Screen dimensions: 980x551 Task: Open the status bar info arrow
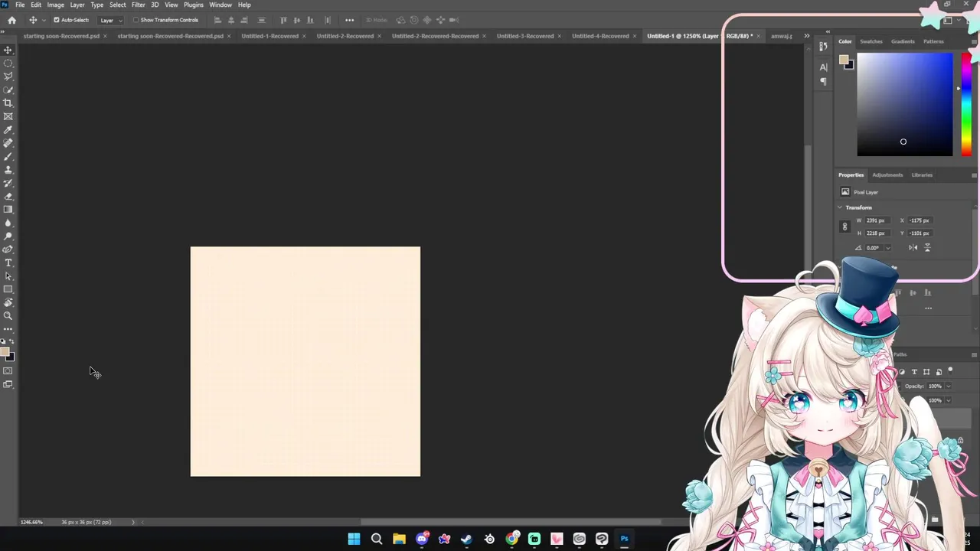click(x=132, y=522)
